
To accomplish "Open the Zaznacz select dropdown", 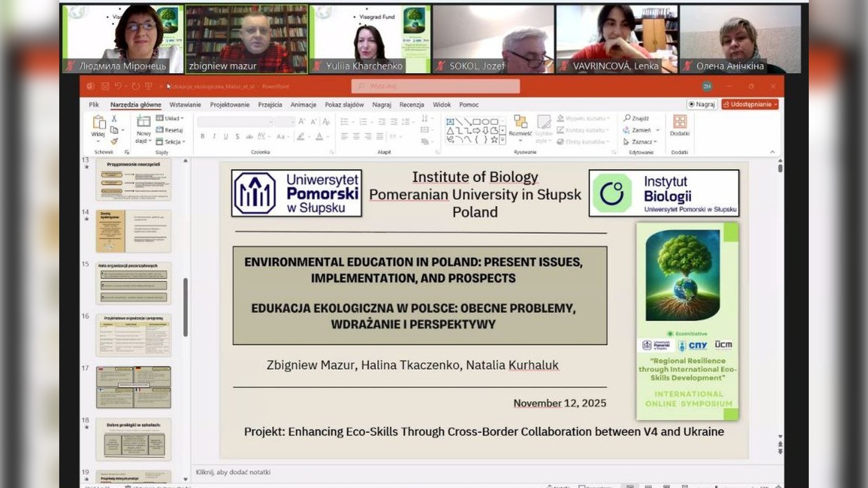I will (x=641, y=141).
